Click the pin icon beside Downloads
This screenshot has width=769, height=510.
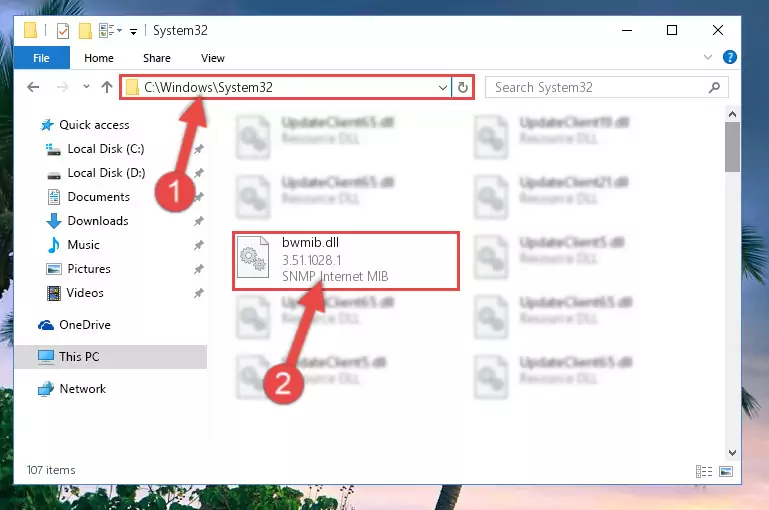(x=198, y=221)
